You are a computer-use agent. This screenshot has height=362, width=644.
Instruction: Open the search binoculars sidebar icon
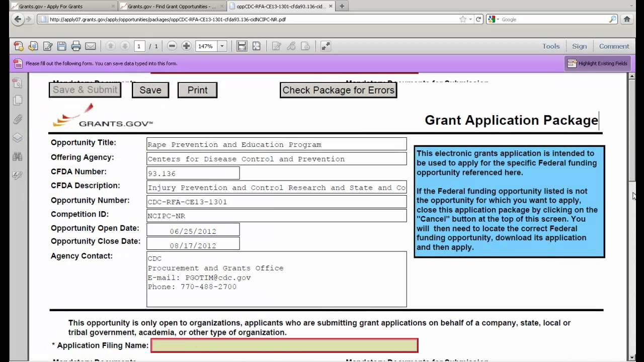[17, 156]
